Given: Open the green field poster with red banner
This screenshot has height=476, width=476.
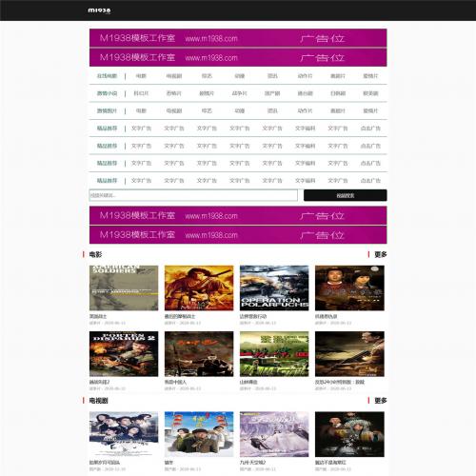Looking at the screenshot, I should [274, 354].
